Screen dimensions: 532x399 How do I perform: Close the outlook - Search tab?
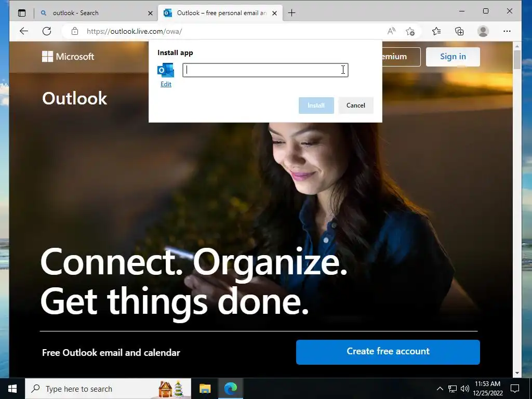click(x=150, y=13)
